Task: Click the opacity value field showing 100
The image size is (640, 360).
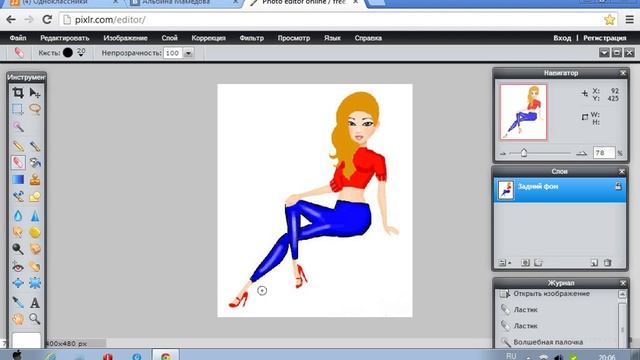Action: 173,53
